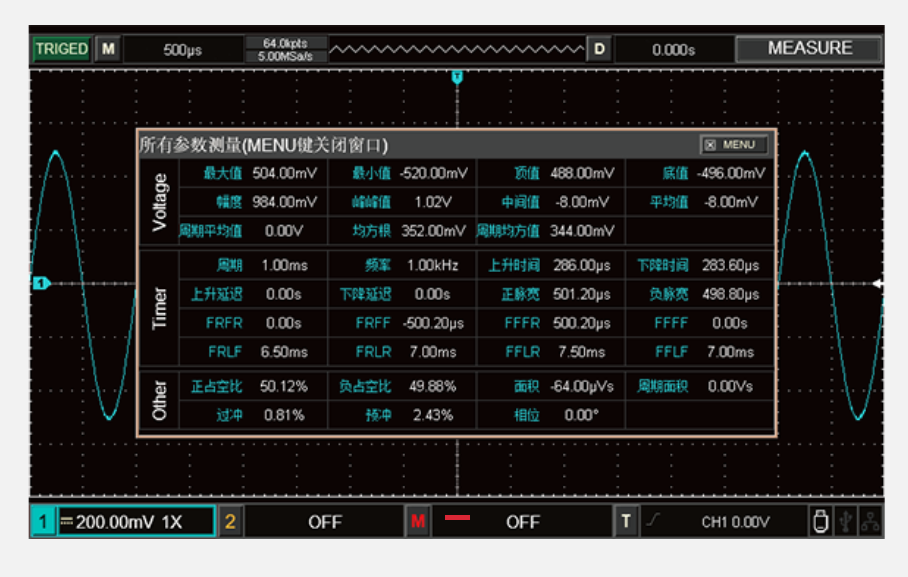
Task: Select the Voltage section label
Action: (159, 202)
